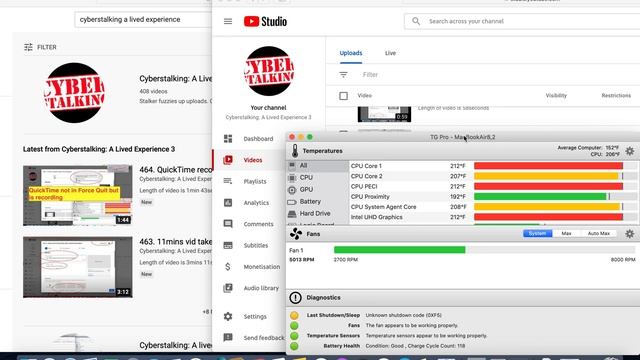The image size is (640, 360).
Task: Click the thermometer Temperatures icon in TG Pro
Action: click(x=295, y=151)
